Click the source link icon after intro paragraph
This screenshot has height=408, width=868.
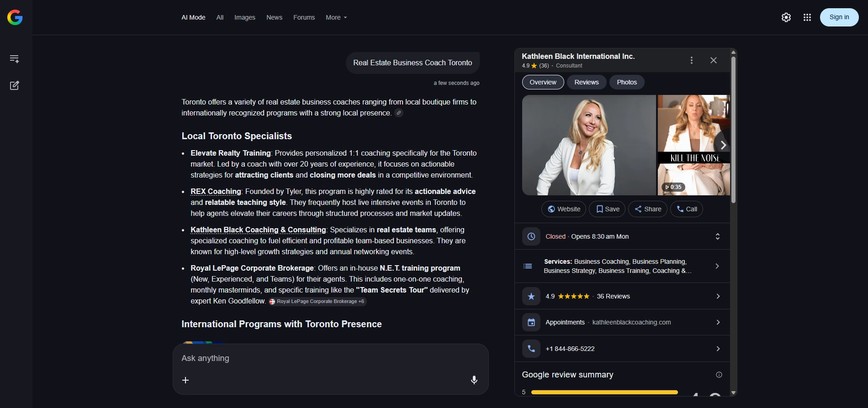pyautogui.click(x=399, y=113)
